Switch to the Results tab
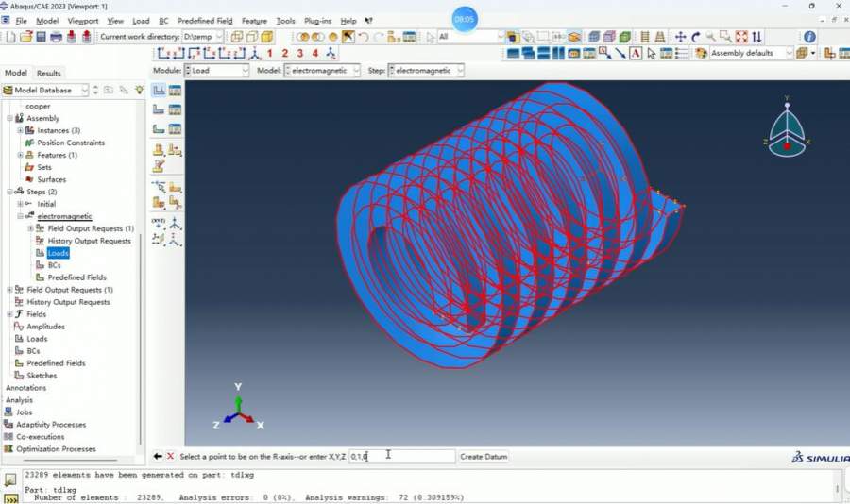 click(48, 73)
